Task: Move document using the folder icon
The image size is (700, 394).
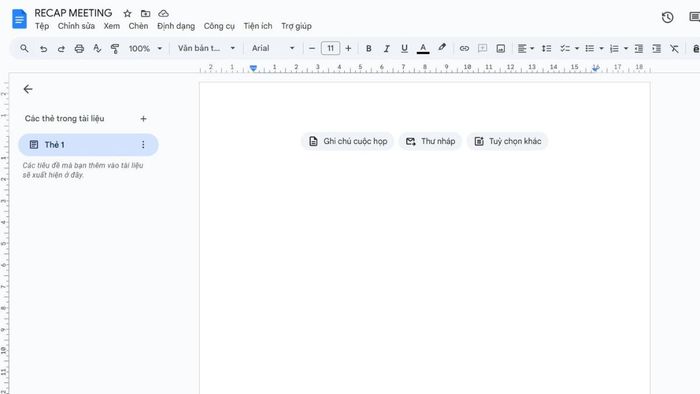Action: tap(145, 13)
